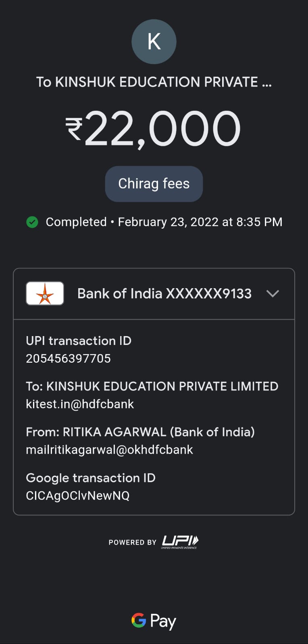The image size is (308, 644).
Task: Open recipient name KINSHUK EDUCATION PRIVATE header
Action: click(154, 82)
